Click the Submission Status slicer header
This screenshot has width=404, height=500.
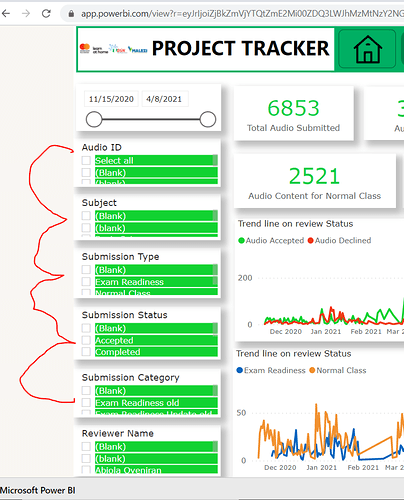[x=124, y=315]
